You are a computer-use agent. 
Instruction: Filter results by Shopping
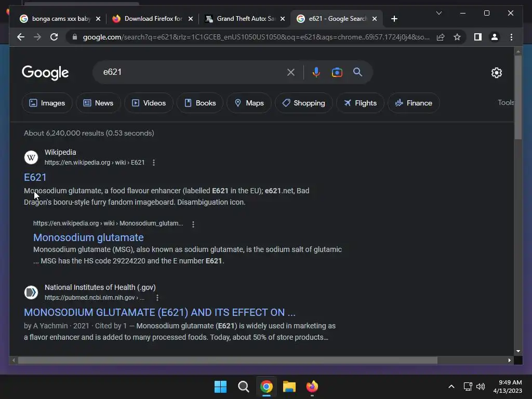[x=303, y=103]
